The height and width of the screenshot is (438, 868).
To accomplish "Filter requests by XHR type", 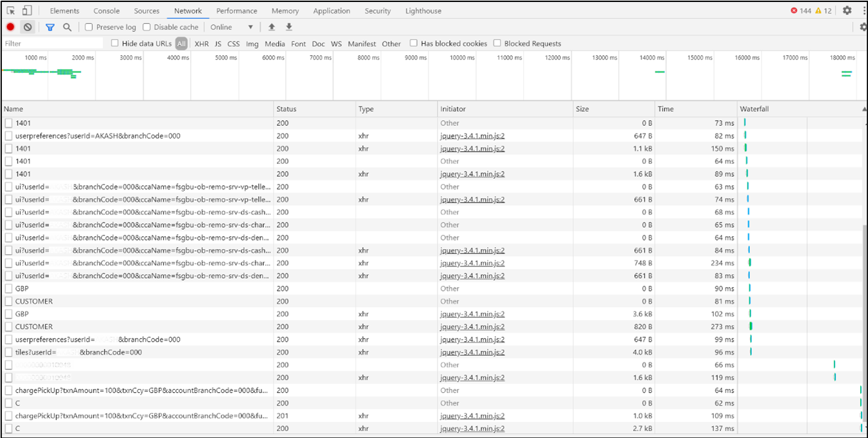I will 201,43.
